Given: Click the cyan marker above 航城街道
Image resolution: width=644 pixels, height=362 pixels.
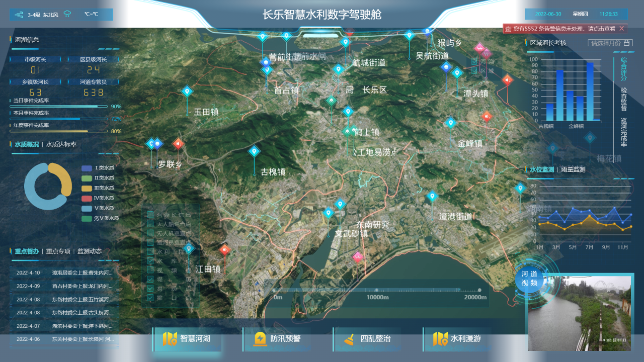Looking at the screenshot, I should (345, 42).
